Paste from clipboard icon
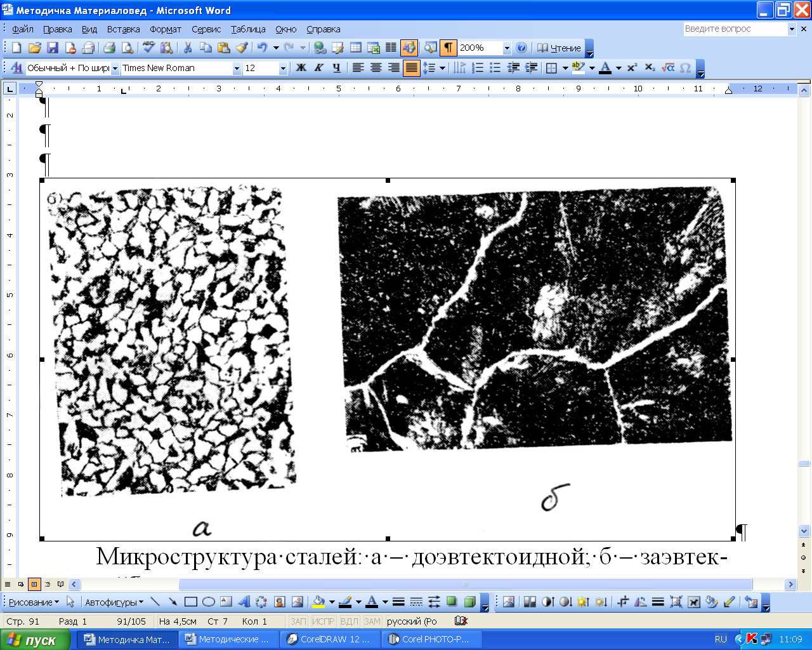Image resolution: width=812 pixels, height=650 pixels. [x=223, y=48]
